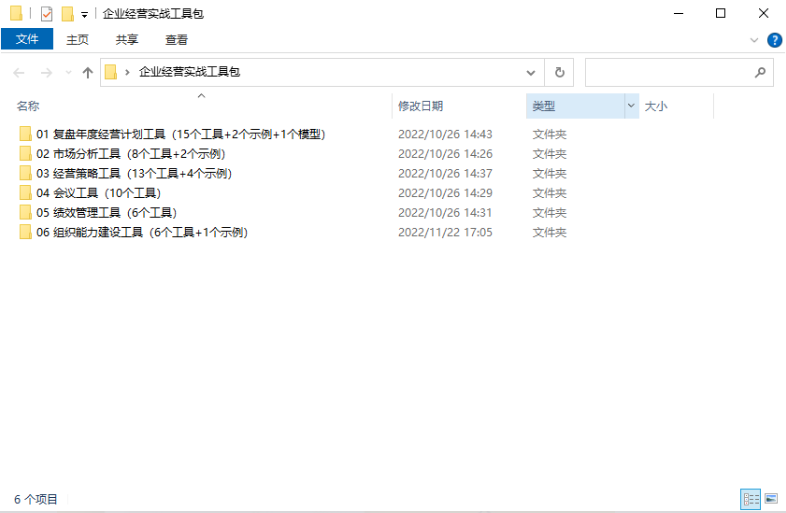Select folder icon of 02 市场分析工具
The width and height of the screenshot is (786, 513).
25,153
